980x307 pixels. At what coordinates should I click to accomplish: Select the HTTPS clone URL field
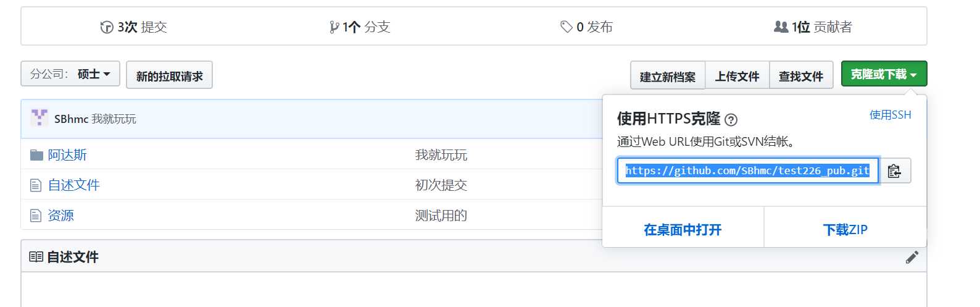(x=748, y=170)
